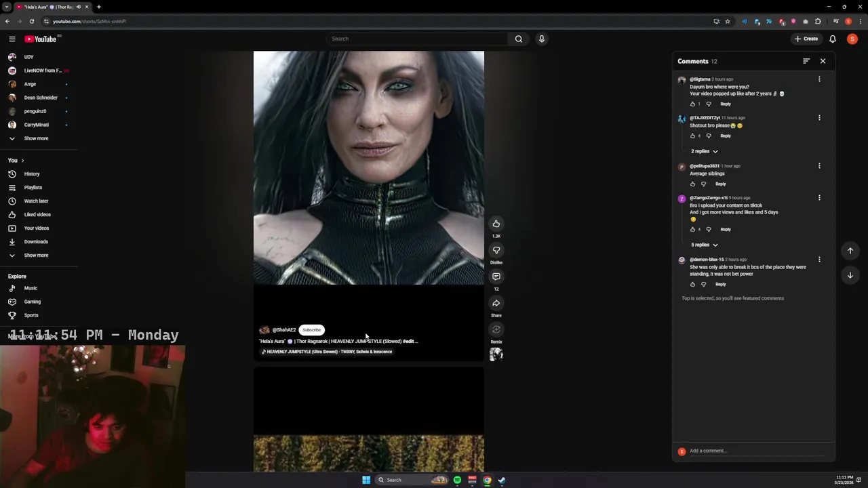Bookmark this page with the star icon
868x488 pixels.
(x=728, y=21)
